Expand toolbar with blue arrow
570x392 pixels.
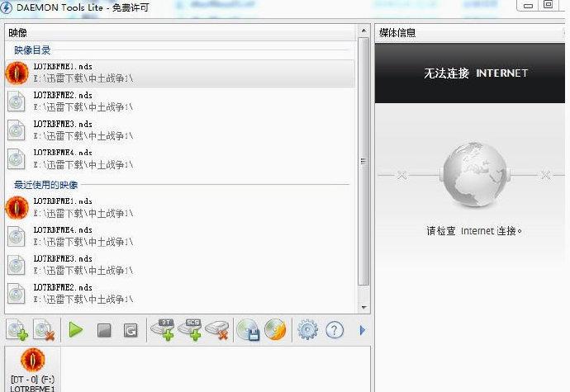click(362, 330)
